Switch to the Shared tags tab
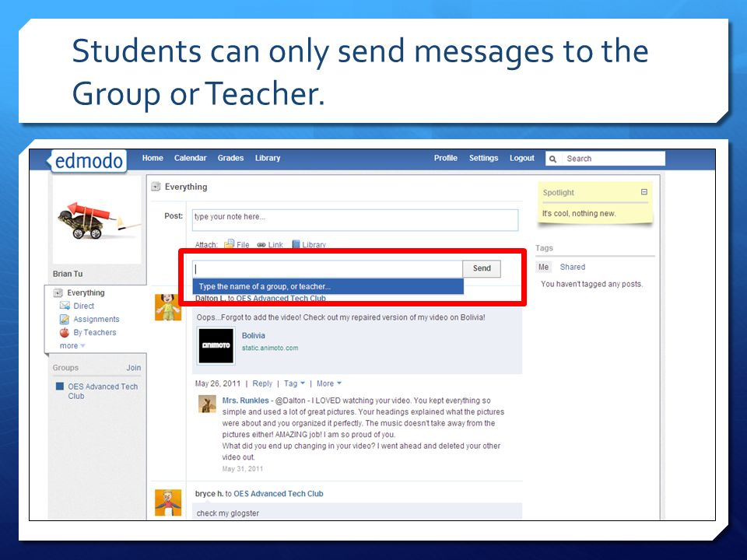This screenshot has height=560, width=747. tap(572, 267)
